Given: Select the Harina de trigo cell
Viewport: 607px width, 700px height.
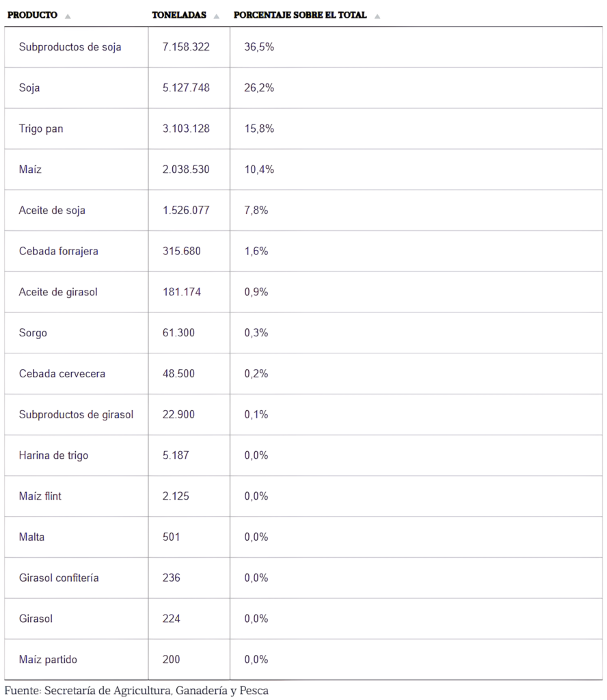Looking at the screenshot, I should (53, 455).
